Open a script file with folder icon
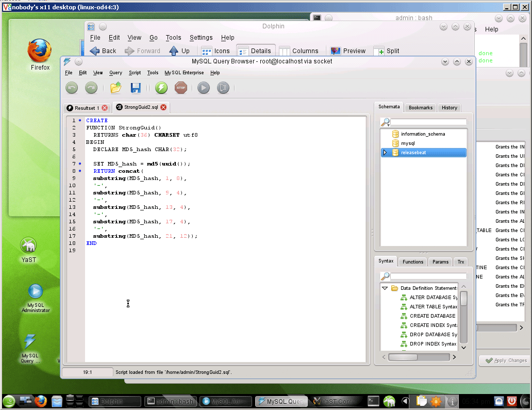This screenshot has height=410, width=532. coord(115,88)
